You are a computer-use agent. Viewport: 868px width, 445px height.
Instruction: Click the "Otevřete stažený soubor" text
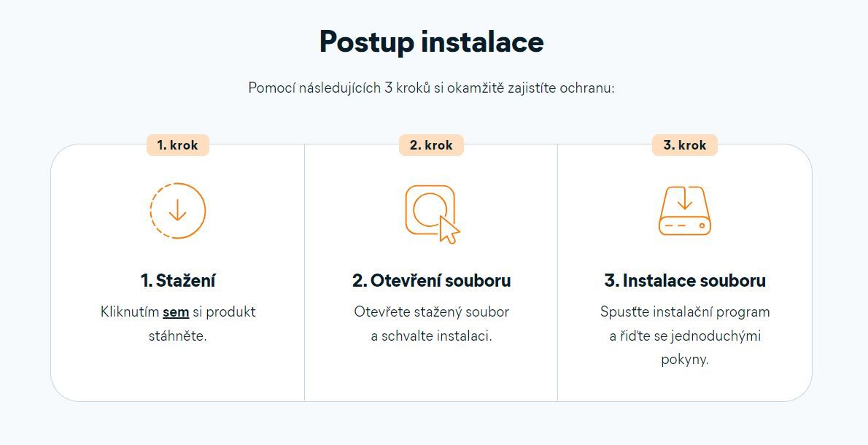point(431,312)
